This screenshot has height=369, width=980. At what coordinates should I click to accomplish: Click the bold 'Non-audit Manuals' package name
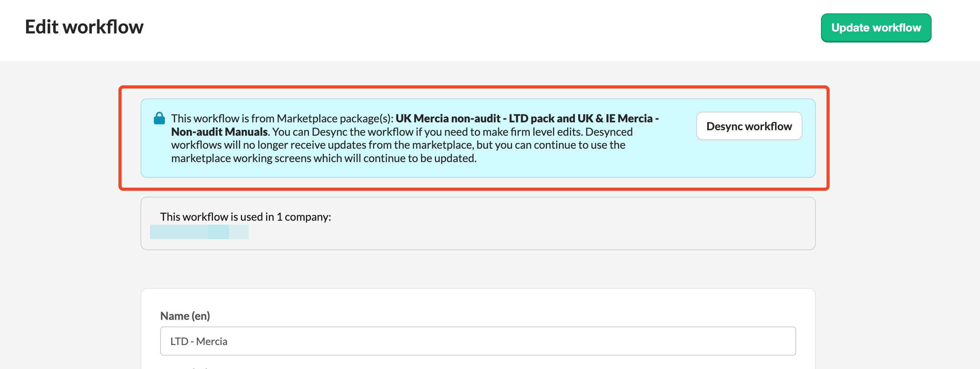tap(219, 132)
